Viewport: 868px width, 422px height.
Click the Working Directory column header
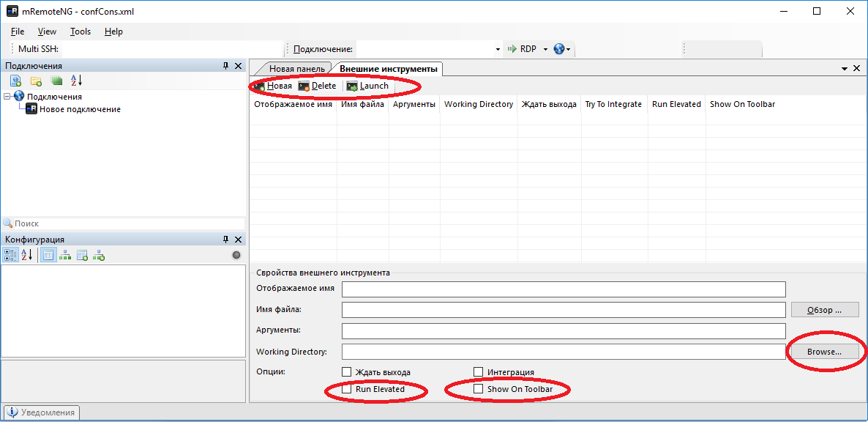(479, 104)
